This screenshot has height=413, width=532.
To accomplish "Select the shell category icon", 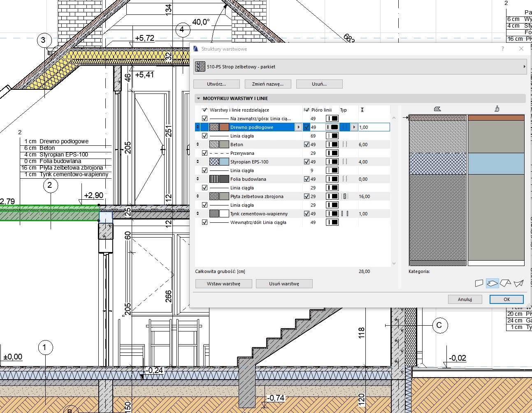I will pyautogui.click(x=519, y=283).
